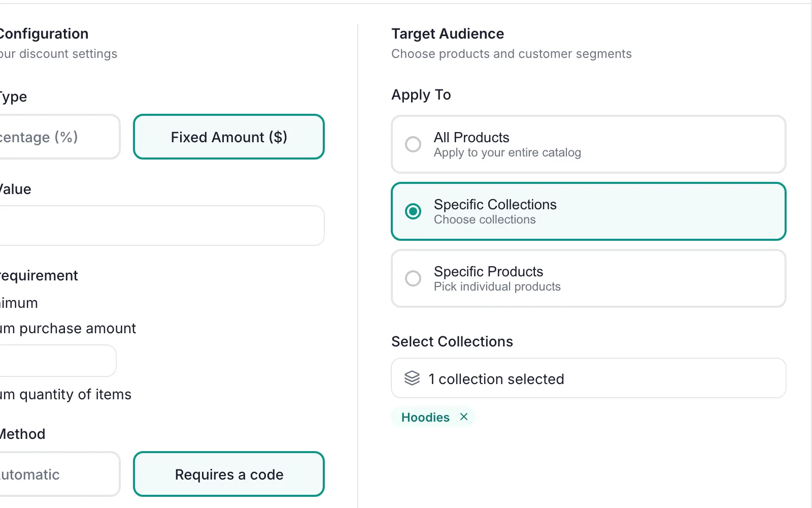The image size is (812, 508).
Task: Select the Specific Collections radio button
Action: coord(413,211)
